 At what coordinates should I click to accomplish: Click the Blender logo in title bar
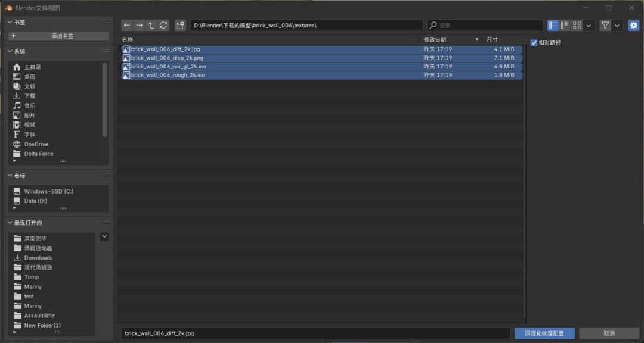(x=8, y=8)
